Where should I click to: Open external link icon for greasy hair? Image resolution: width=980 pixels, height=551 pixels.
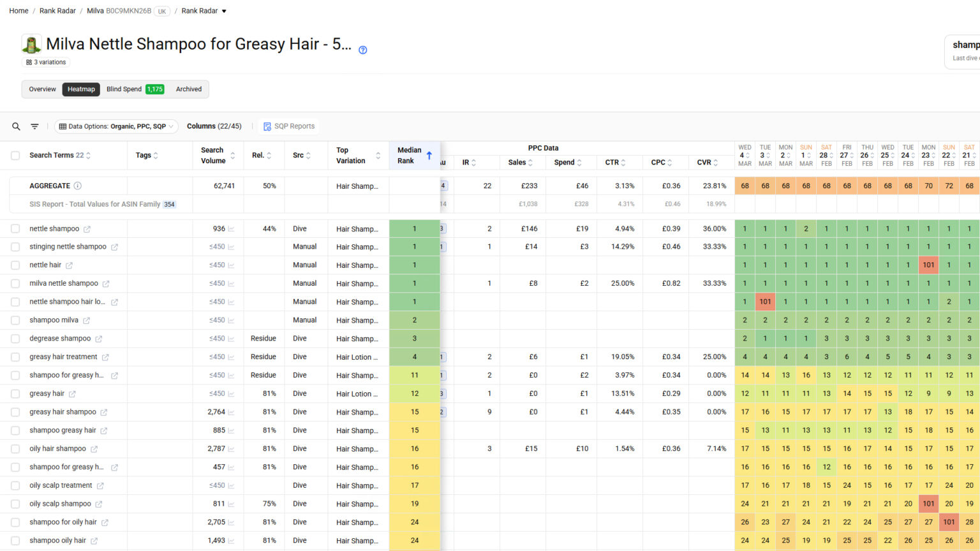[72, 394]
